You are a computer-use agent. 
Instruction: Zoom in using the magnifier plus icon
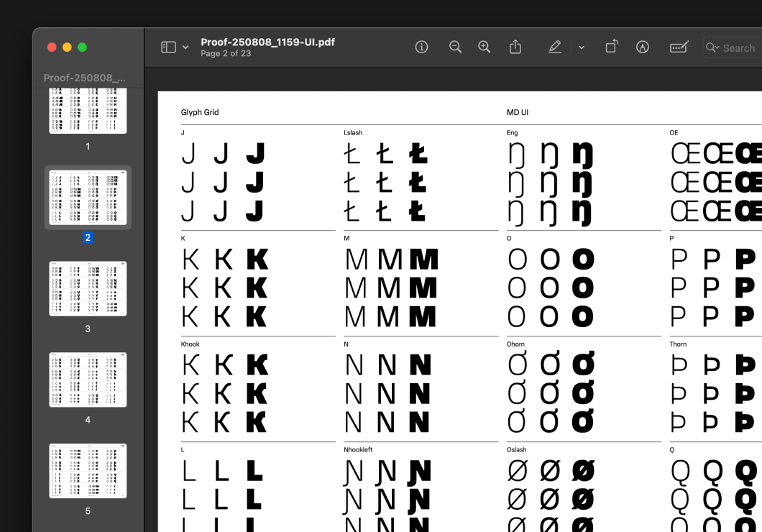coord(484,47)
